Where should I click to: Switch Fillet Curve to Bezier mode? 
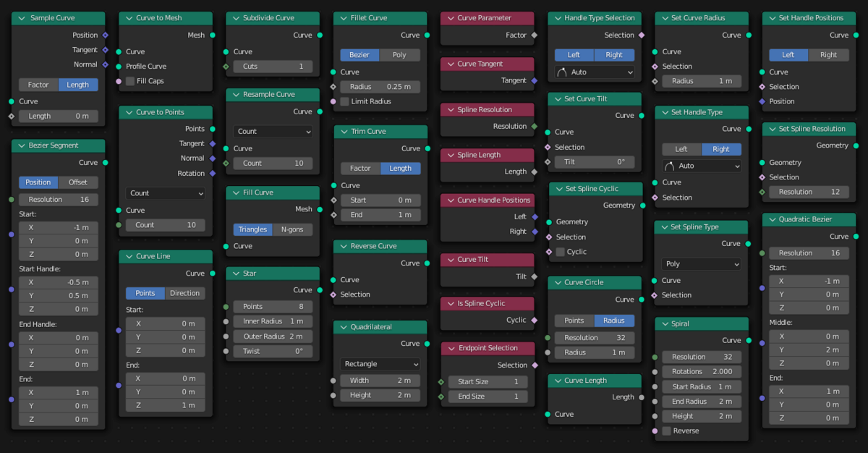(360, 55)
